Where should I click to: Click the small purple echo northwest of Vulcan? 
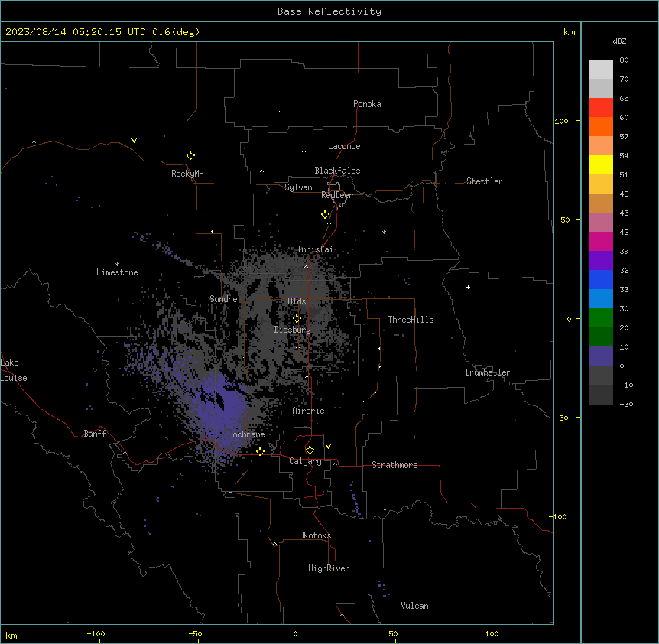tap(382, 588)
